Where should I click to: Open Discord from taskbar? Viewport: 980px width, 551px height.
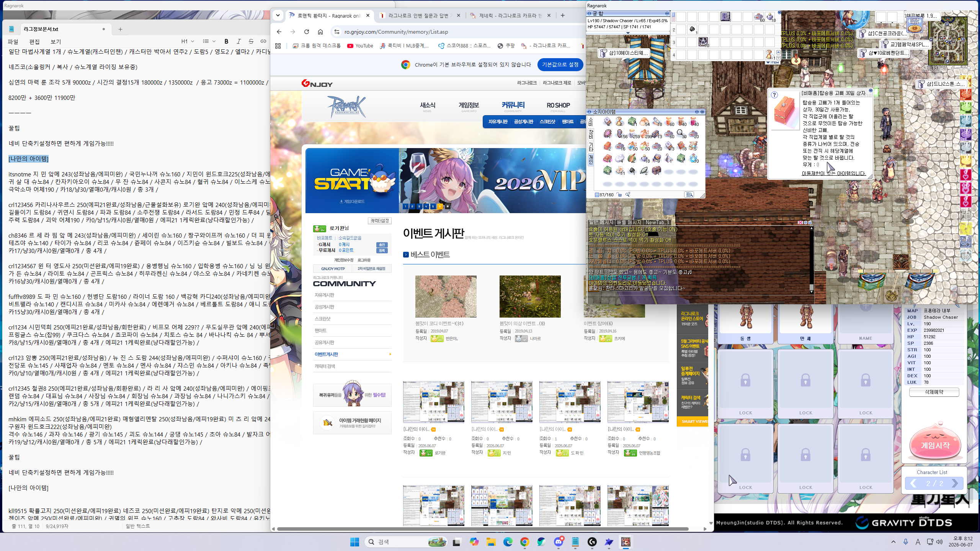point(559,542)
